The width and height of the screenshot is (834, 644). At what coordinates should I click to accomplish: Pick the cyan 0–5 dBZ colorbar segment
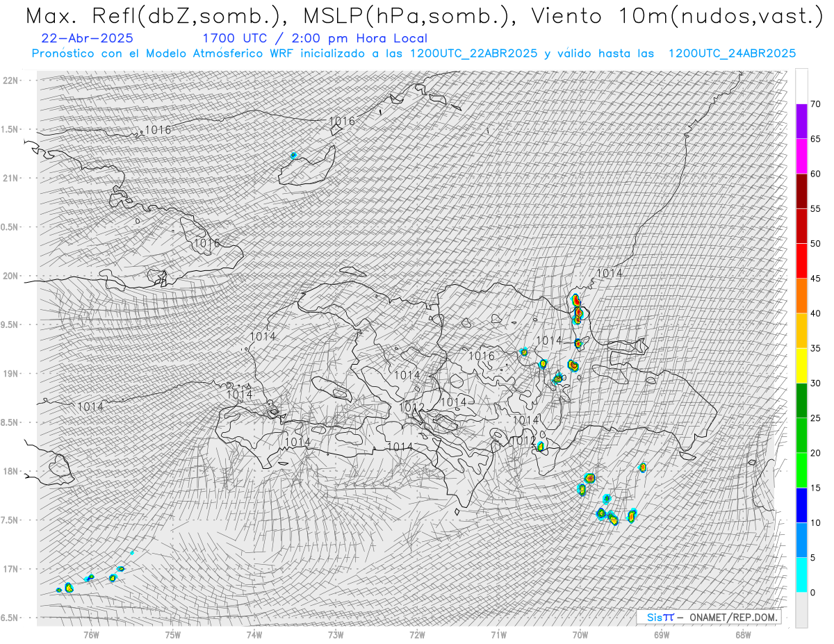[x=801, y=575]
